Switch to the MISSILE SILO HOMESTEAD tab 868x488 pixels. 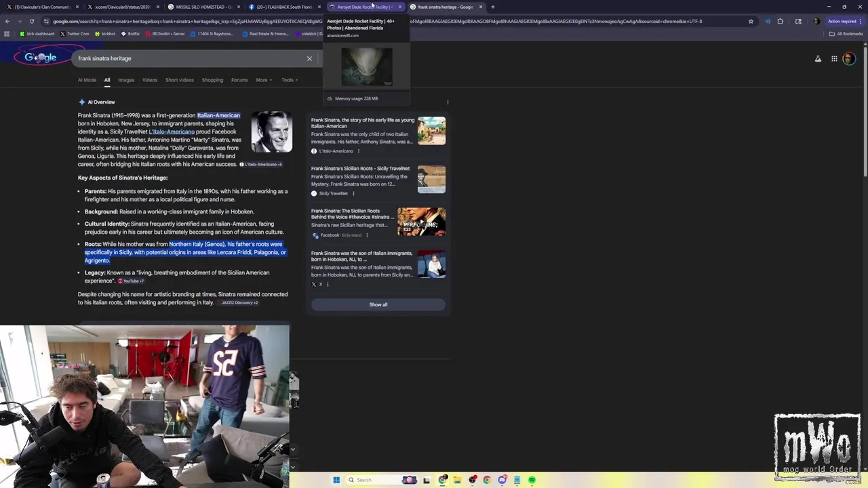coord(203,7)
